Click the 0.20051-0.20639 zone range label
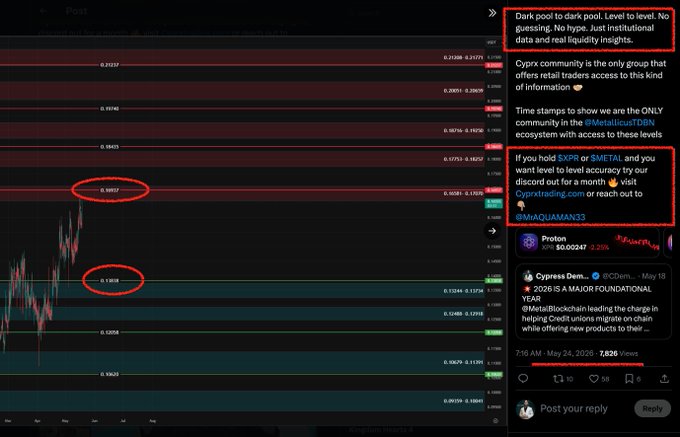This screenshot has width=680, height=437. (x=463, y=91)
